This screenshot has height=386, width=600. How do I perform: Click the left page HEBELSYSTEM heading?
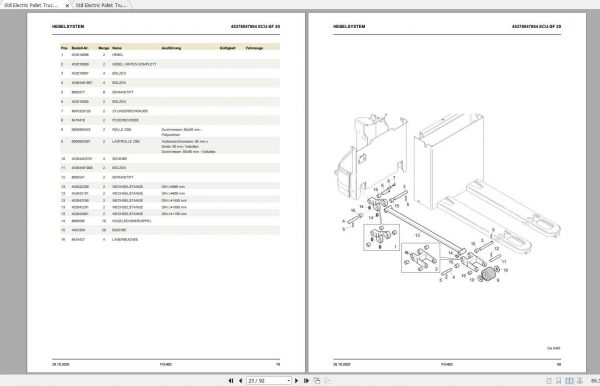[68, 26]
